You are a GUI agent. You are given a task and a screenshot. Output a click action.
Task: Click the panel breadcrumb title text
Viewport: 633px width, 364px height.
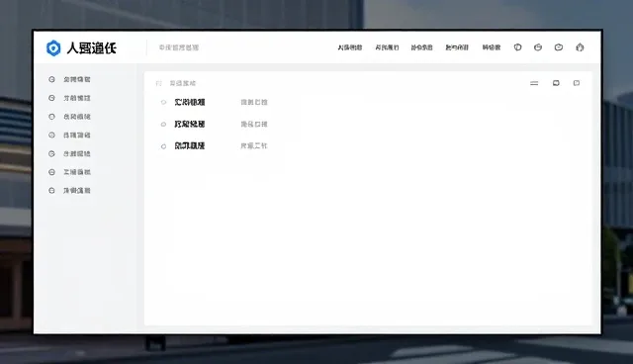[182, 83]
